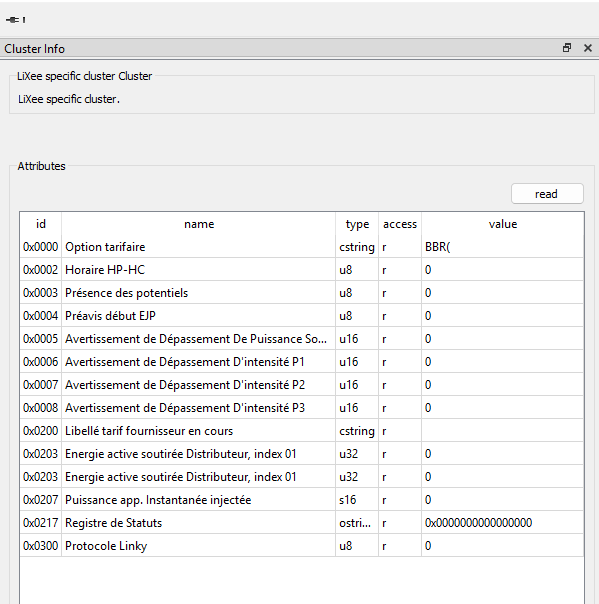Undock the Cluster Info panel with float icon
Screen dimensions: 599x604
(567, 48)
